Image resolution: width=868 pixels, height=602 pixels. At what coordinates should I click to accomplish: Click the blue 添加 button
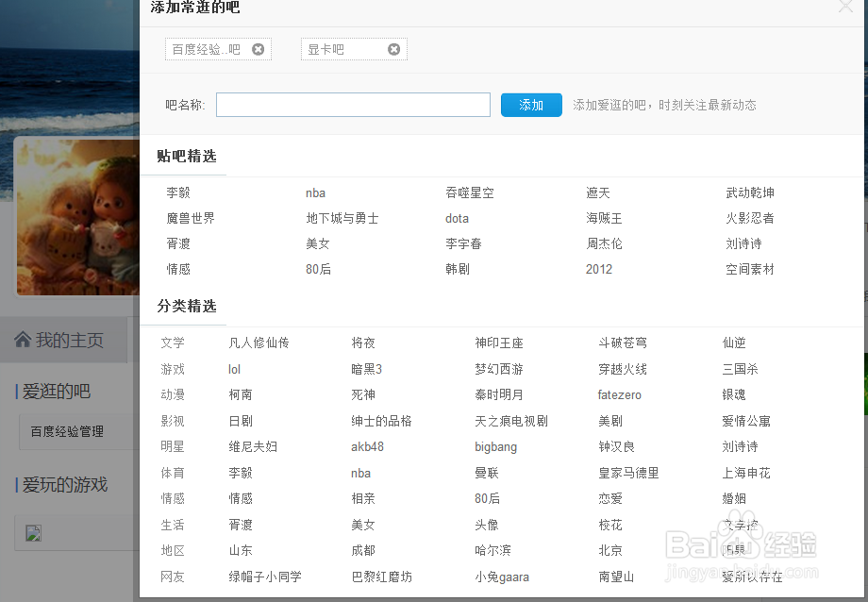coord(531,105)
